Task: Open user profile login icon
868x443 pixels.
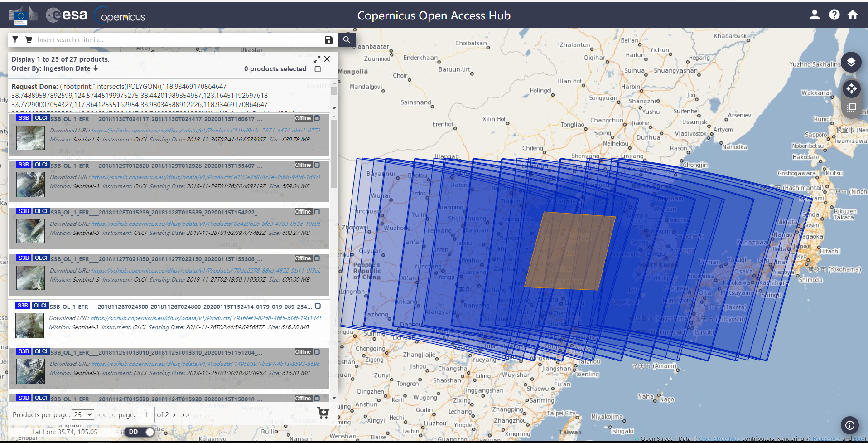Action: coord(815,15)
